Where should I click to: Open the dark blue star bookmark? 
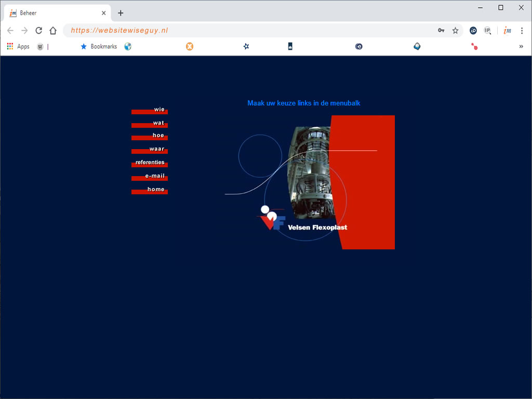click(x=246, y=46)
